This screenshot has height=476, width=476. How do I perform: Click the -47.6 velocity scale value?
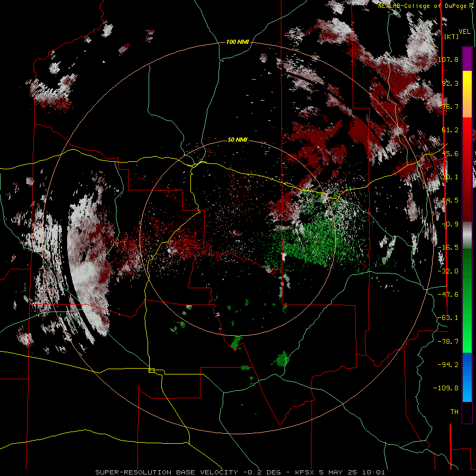coord(448,295)
